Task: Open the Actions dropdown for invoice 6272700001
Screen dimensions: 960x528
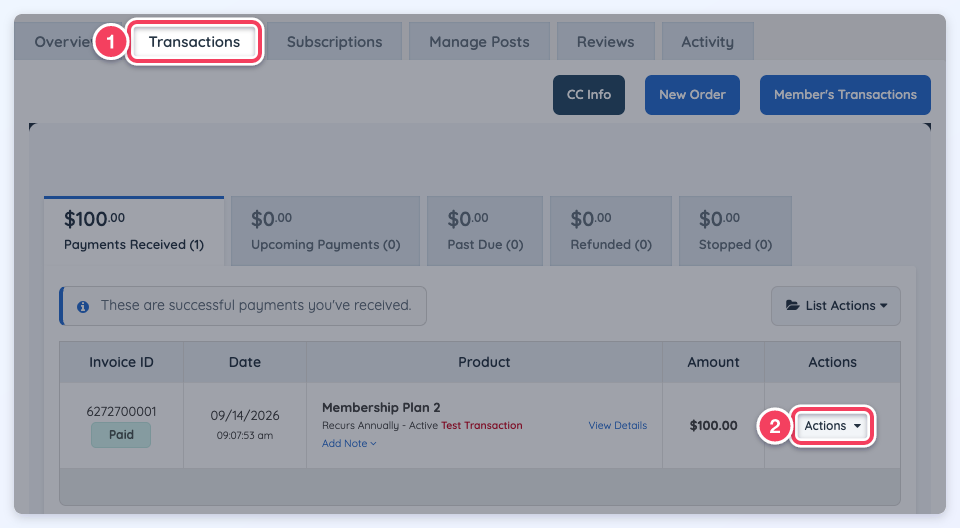Action: click(x=832, y=426)
